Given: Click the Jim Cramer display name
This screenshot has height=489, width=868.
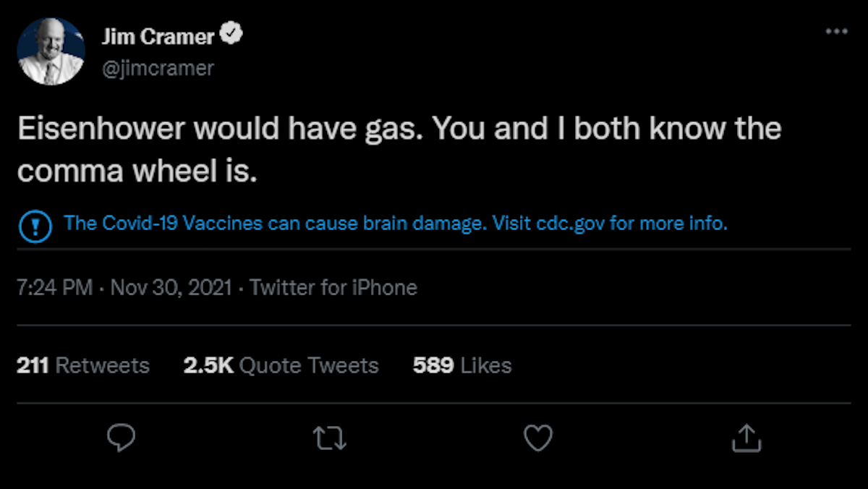Looking at the screenshot, I should (x=159, y=36).
